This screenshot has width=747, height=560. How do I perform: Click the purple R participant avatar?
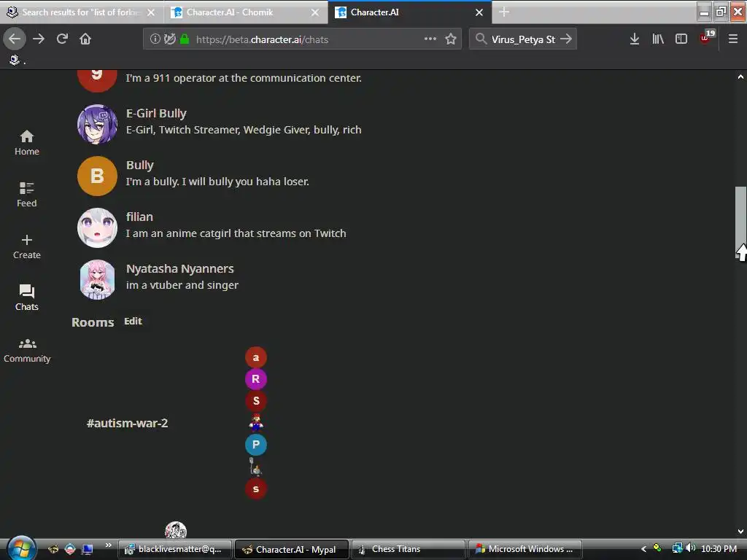256,379
